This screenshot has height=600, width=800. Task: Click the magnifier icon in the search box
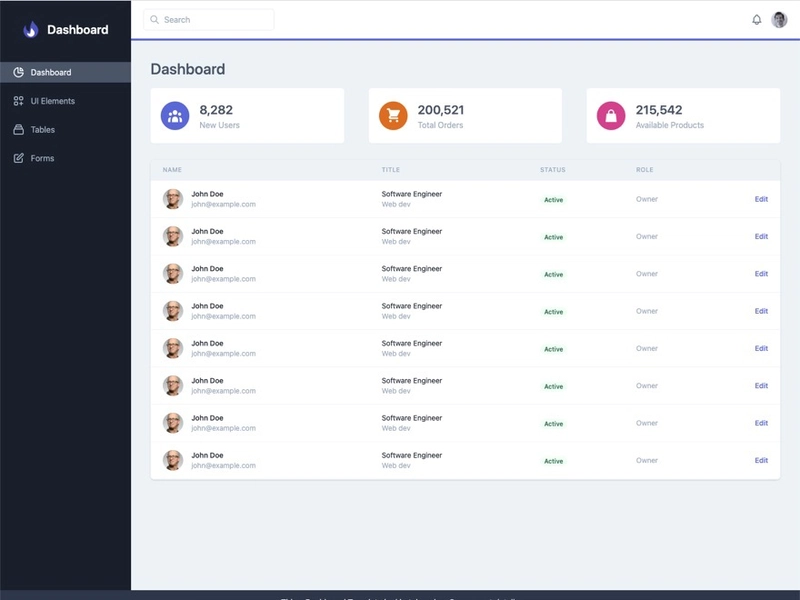click(x=155, y=20)
